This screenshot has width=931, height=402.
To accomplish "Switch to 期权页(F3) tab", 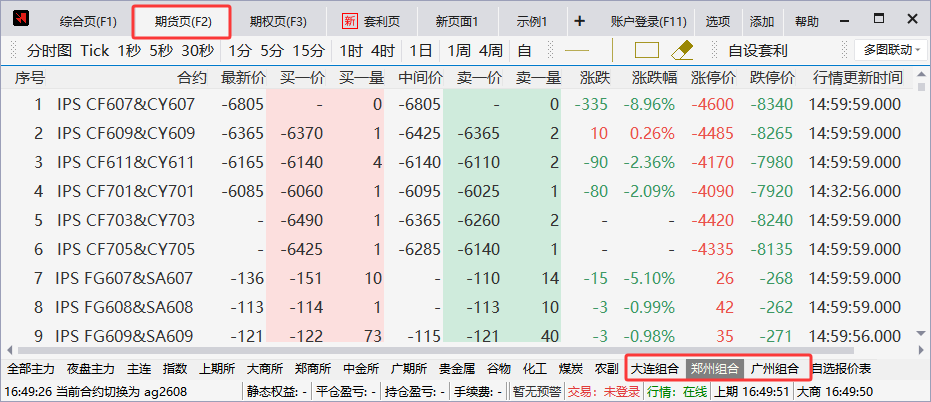I will 278,22.
